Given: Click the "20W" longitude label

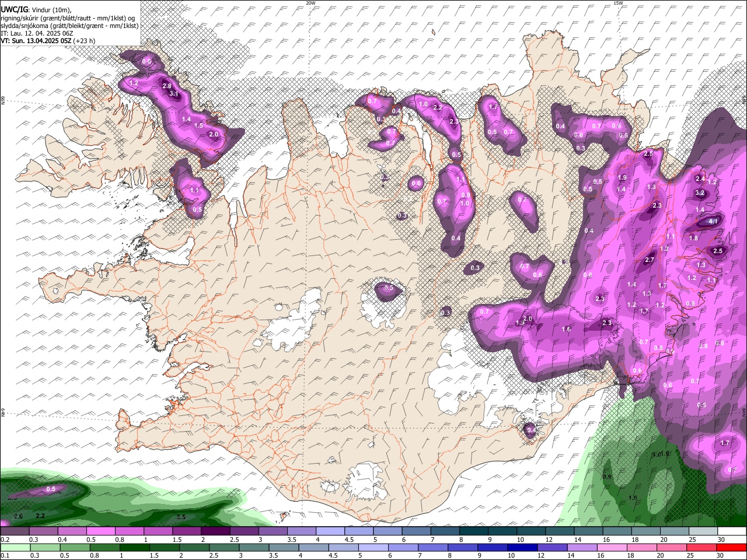Looking at the screenshot, I should (x=310, y=3).
